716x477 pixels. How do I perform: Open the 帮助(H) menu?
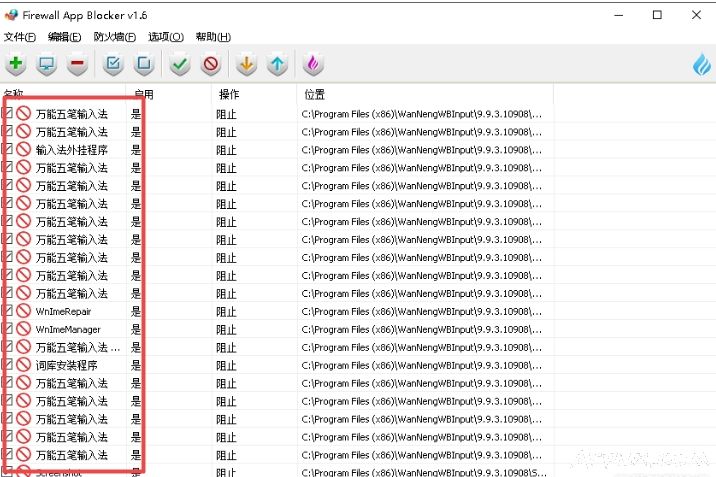(213, 37)
